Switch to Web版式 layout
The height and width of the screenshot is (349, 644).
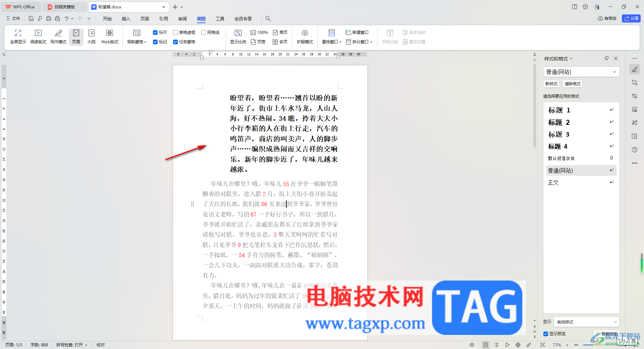pos(110,37)
